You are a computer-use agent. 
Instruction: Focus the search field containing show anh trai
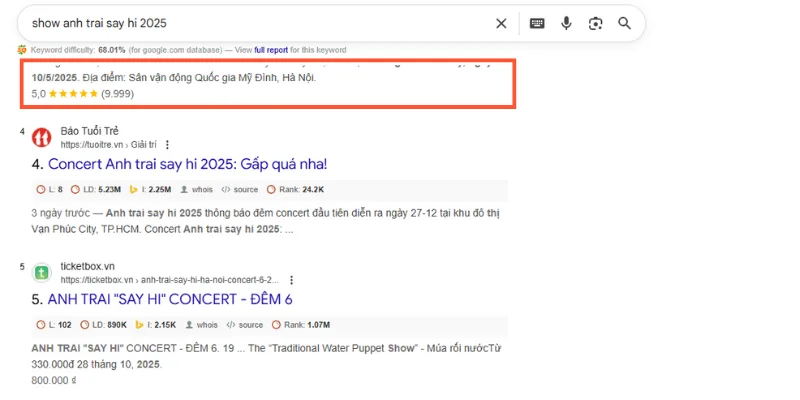[250, 23]
